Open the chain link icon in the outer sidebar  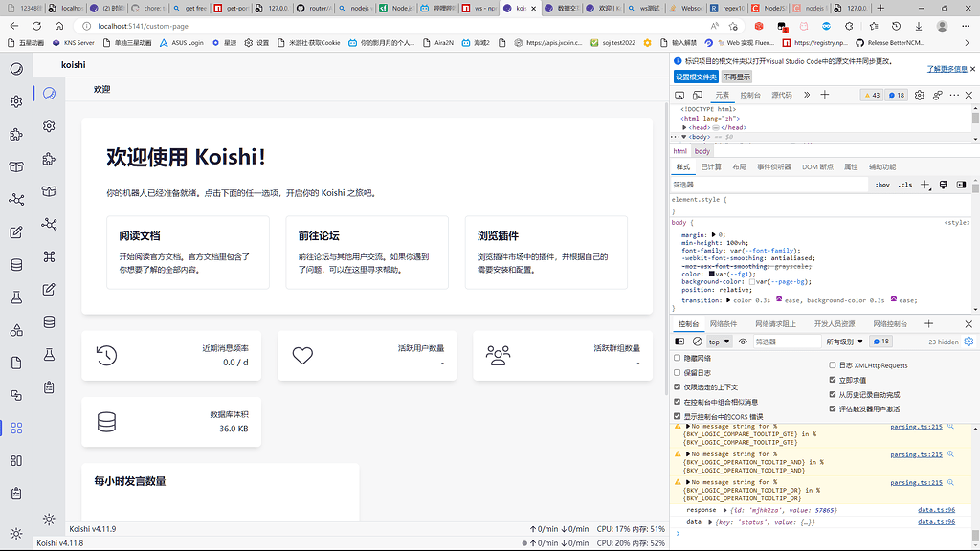coord(16,395)
